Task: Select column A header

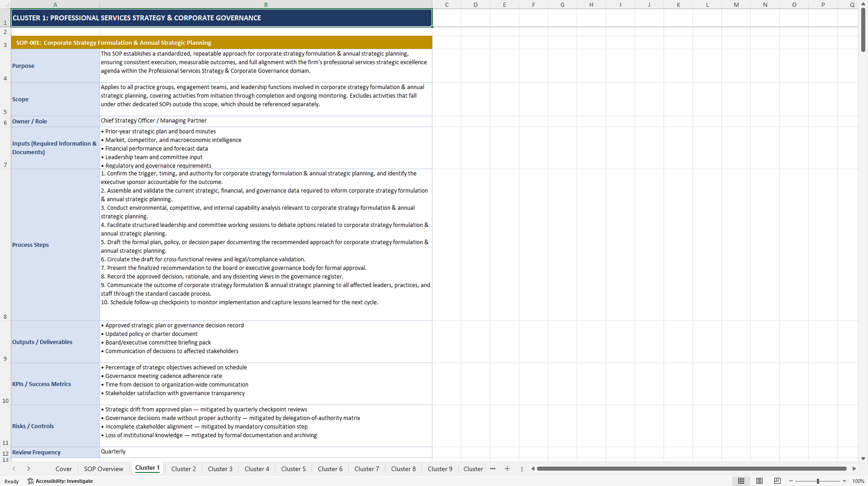Action: (x=55, y=5)
